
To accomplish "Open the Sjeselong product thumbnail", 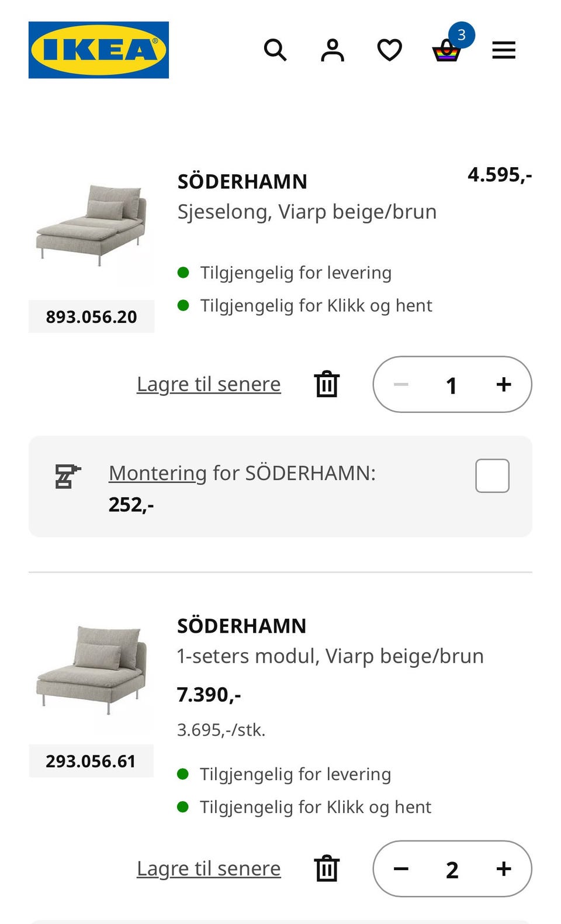I will (x=91, y=225).
